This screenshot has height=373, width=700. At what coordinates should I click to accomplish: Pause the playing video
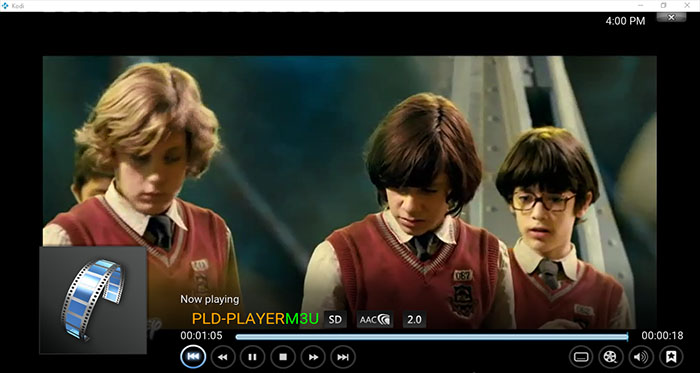click(x=252, y=357)
